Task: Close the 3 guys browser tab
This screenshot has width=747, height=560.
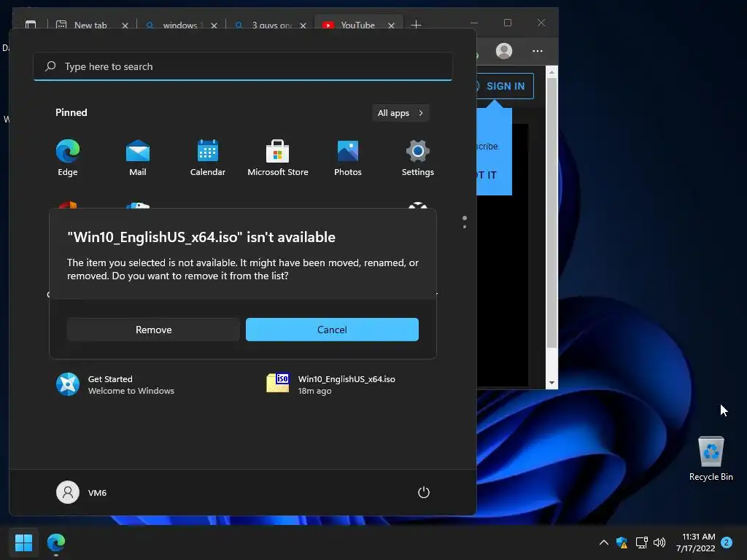Action: pyautogui.click(x=303, y=26)
